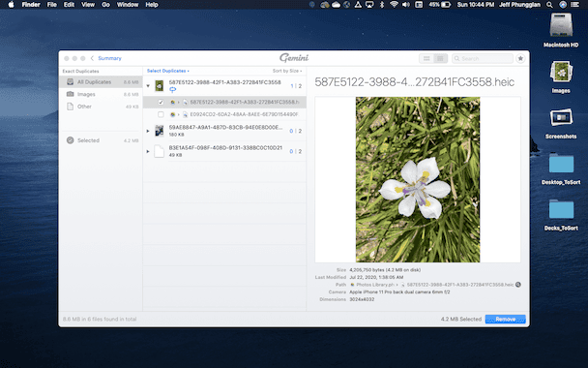Select the Other category in sidebar
The width and height of the screenshot is (588, 368).
pyautogui.click(x=101, y=107)
